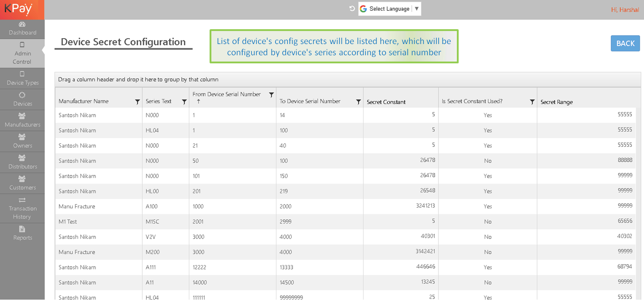Open the Owners sidebar icon
Viewport: 644px width, 301px height.
point(22,137)
